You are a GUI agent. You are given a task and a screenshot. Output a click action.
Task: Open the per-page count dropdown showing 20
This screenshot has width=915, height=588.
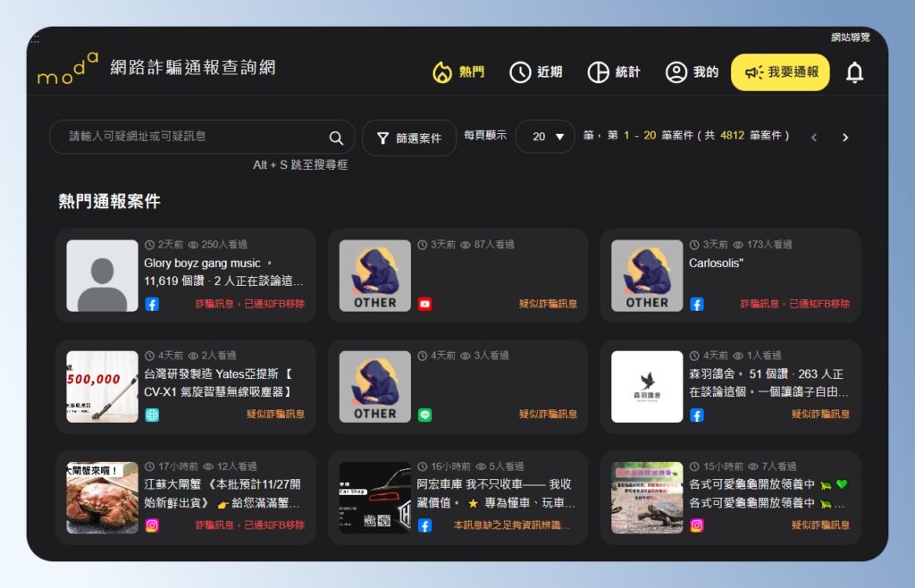[545, 137]
